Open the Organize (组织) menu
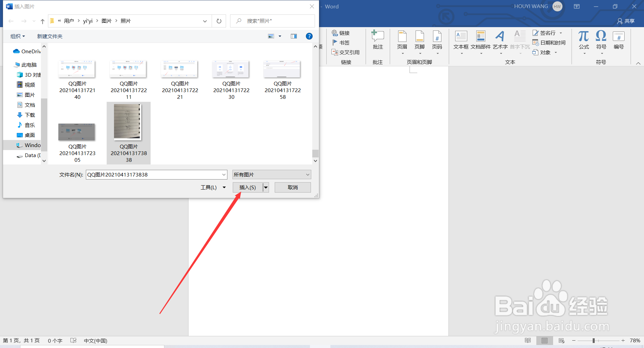The width and height of the screenshot is (644, 348). 17,36
